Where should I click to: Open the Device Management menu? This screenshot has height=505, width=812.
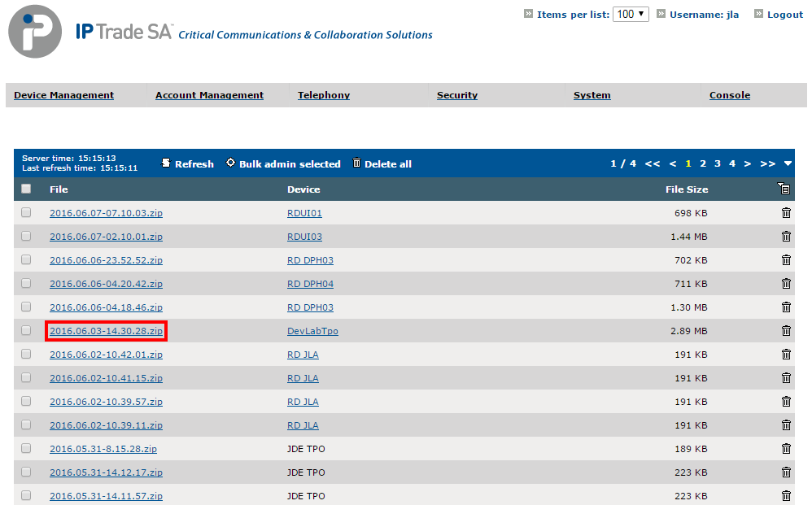click(x=63, y=95)
